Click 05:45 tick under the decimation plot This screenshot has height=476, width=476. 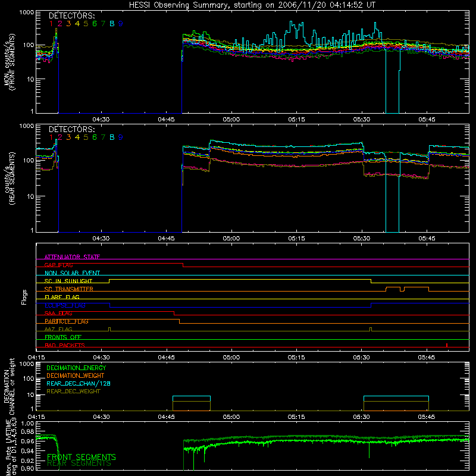point(427,417)
